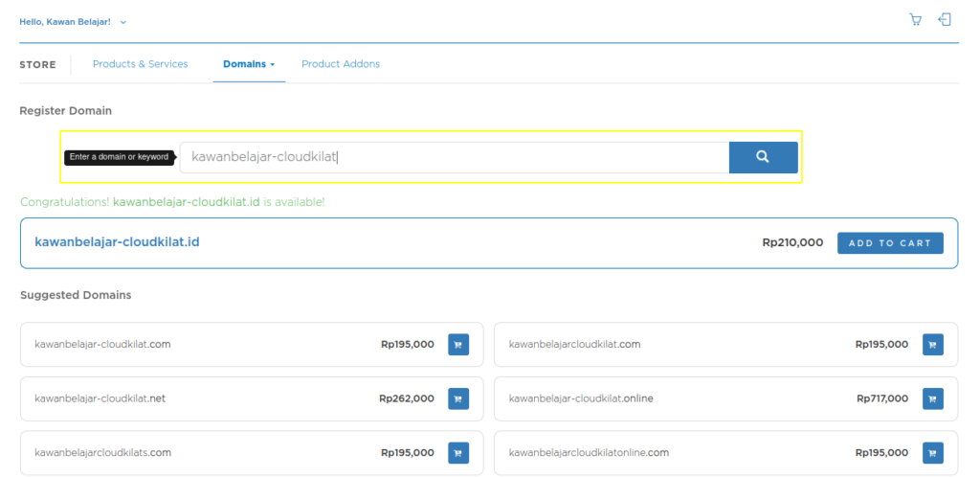Add kawanbelajarcloudkilats.com to cart via cart icon

point(458,453)
